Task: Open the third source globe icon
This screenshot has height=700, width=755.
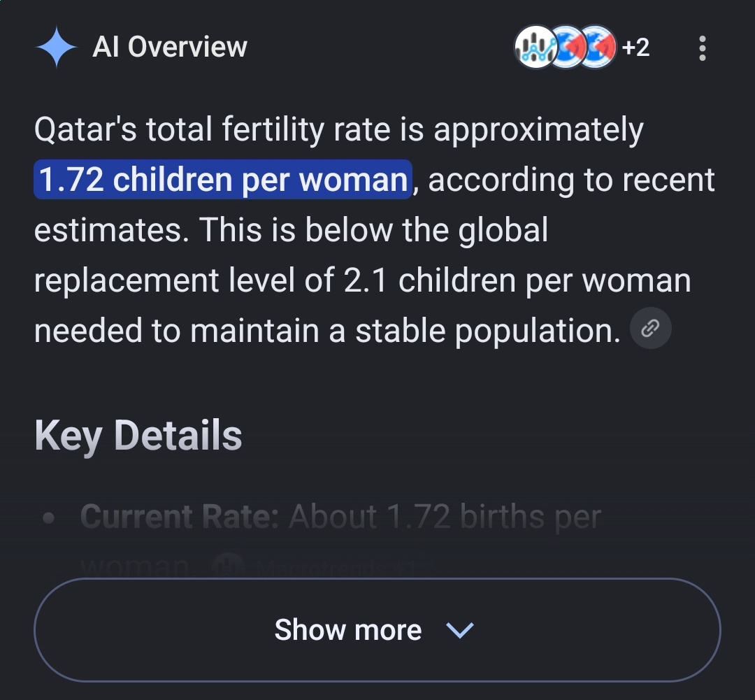Action: [597, 47]
